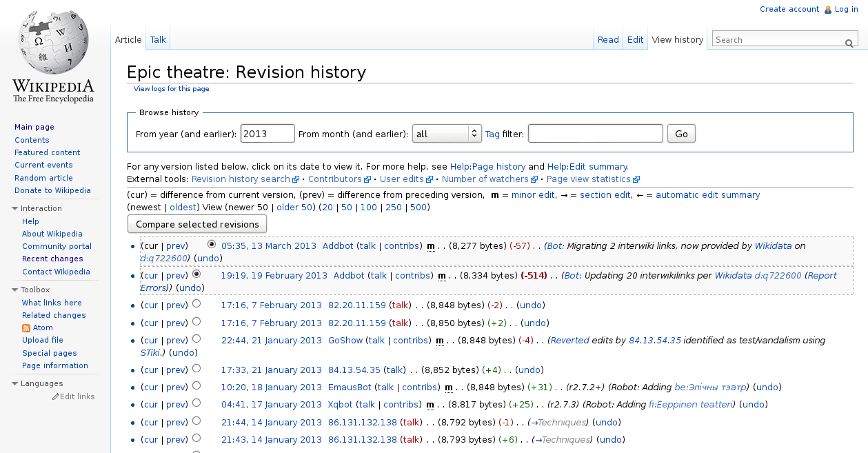Select radio for 10:20, 18 January 2013 revision
This screenshot has width=868, height=453.
(x=196, y=385)
